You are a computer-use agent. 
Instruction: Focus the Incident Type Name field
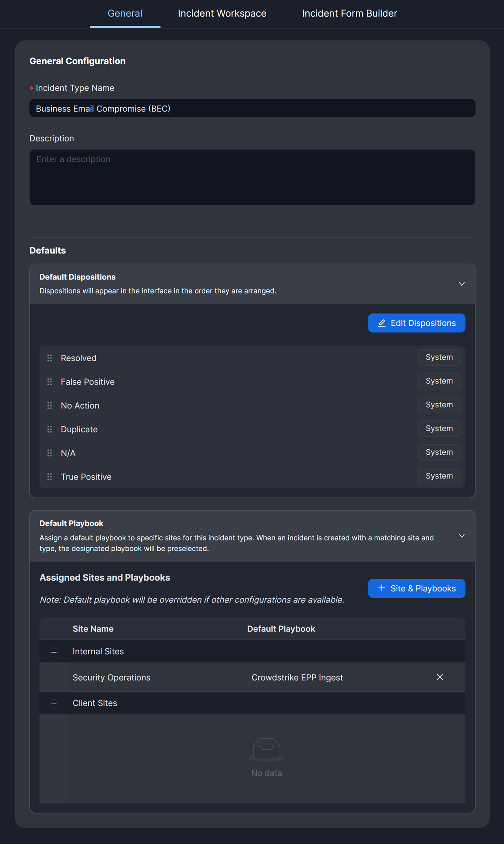coord(252,108)
